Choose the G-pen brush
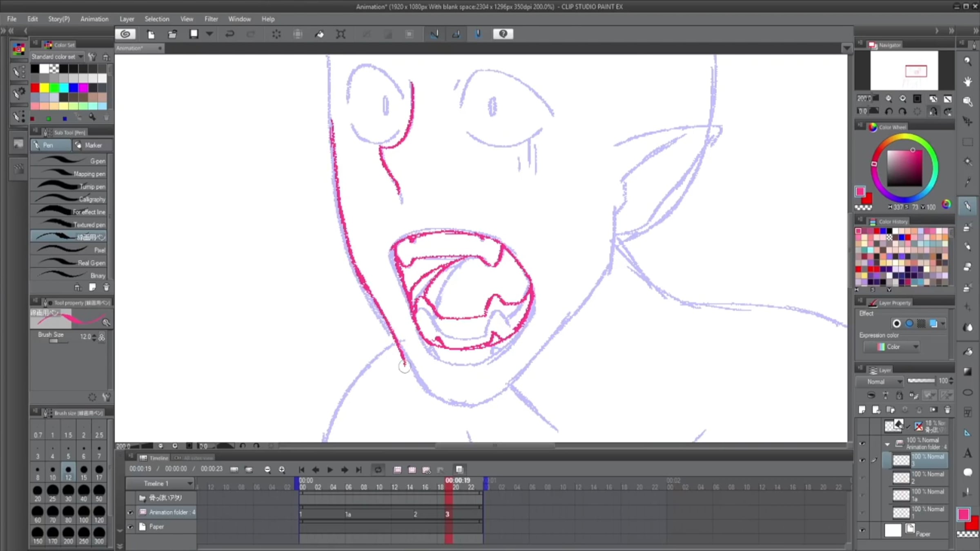The height and width of the screenshot is (551, 980). coord(69,161)
